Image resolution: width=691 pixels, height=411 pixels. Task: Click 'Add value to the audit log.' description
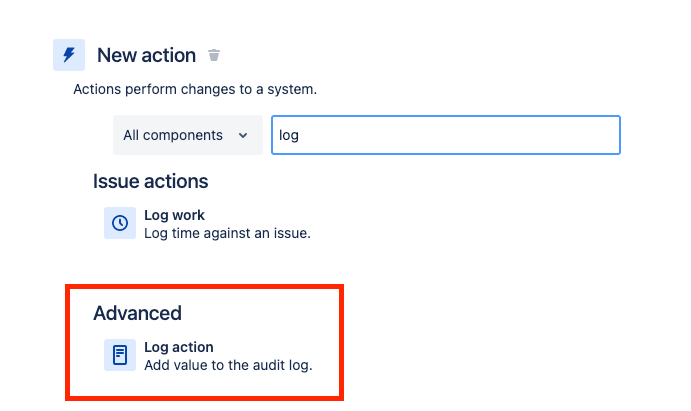(228, 365)
